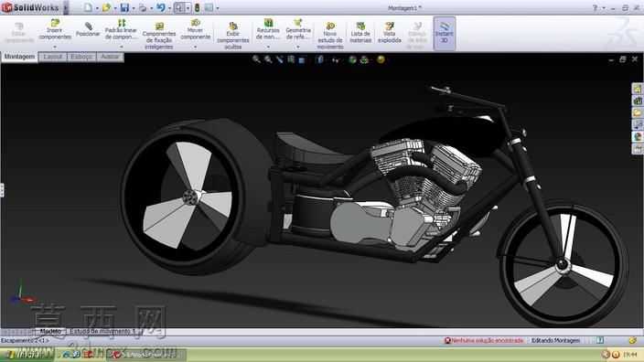Expand the SolidWorks menu flyout arrow
This screenshot has width=644, height=362.
[66, 8]
